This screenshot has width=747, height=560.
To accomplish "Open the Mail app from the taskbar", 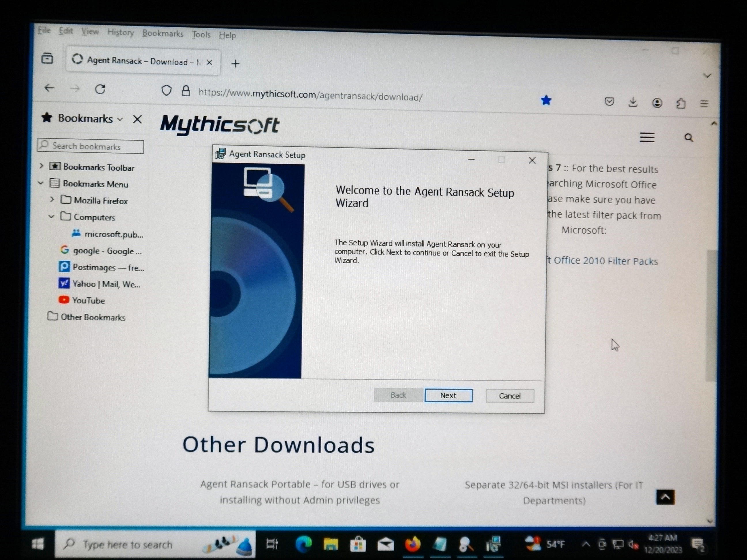I will (x=385, y=545).
